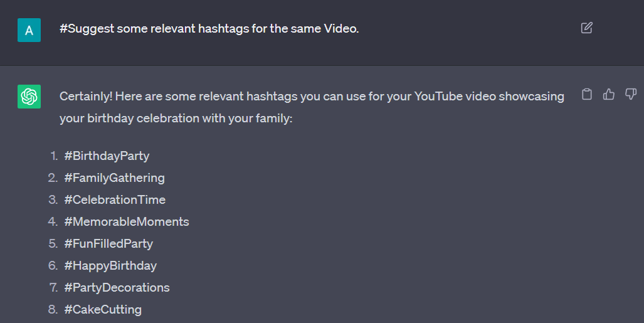This screenshot has height=323, width=644.
Task: Click the edit message pencil icon
Action: click(586, 28)
